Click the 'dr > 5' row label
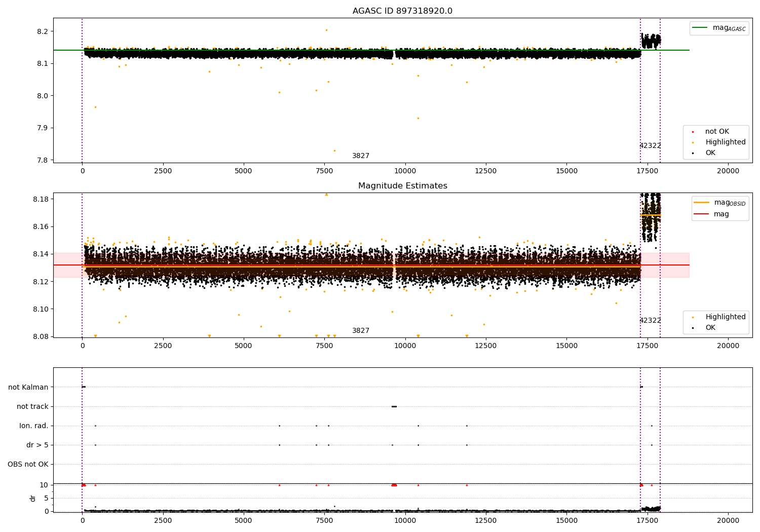The width and height of the screenshot is (760, 532). [x=37, y=445]
